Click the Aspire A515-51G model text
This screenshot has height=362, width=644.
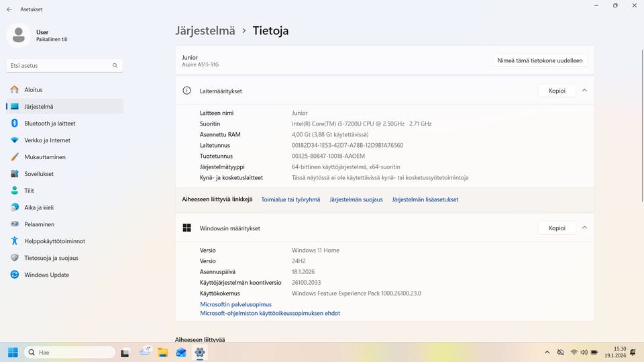click(x=201, y=64)
